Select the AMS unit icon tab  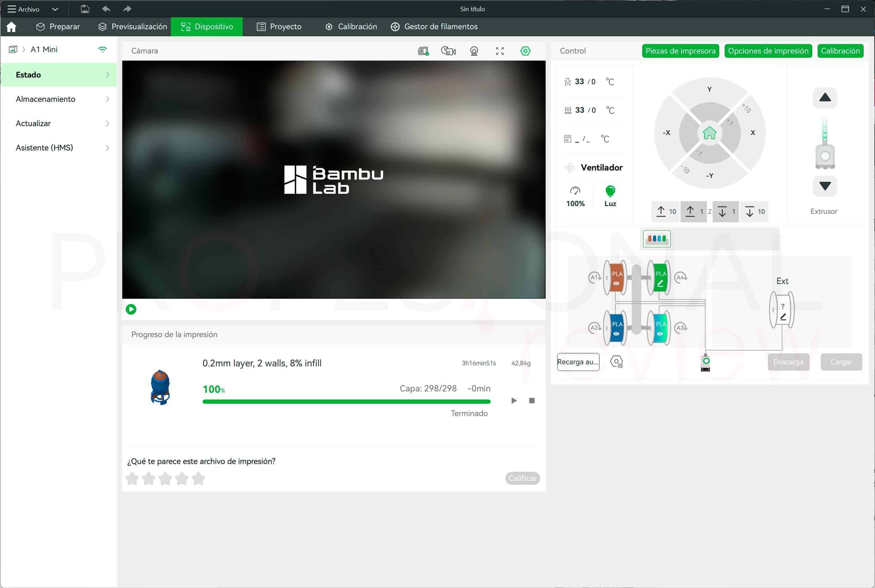click(657, 239)
